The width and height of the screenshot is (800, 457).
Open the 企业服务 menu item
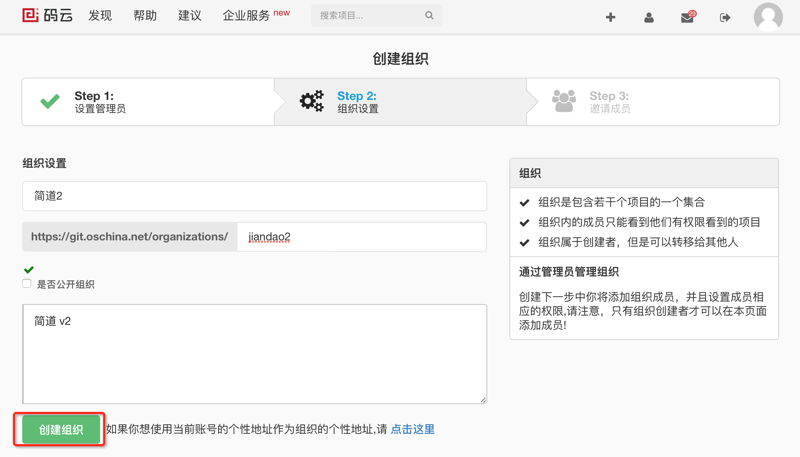pos(246,16)
